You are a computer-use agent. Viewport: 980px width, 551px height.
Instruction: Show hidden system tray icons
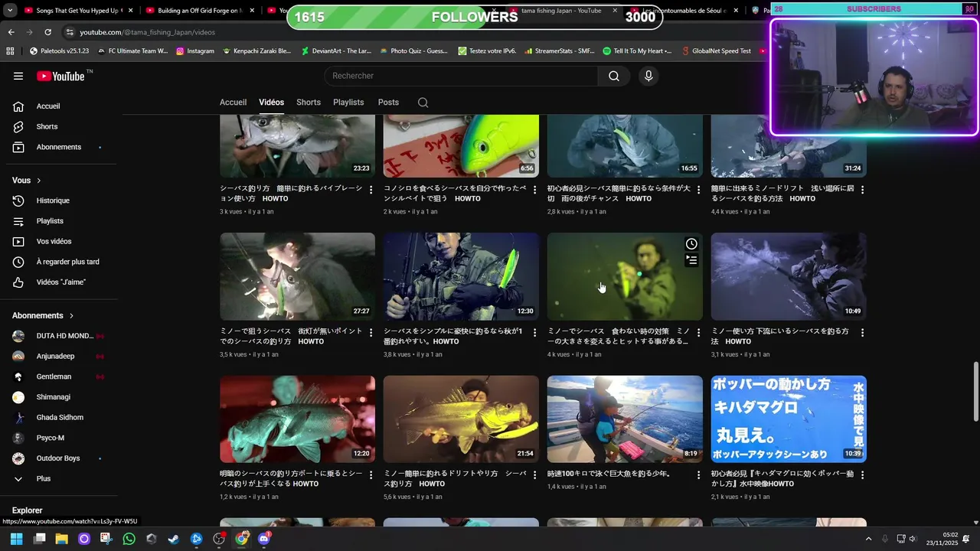868,539
